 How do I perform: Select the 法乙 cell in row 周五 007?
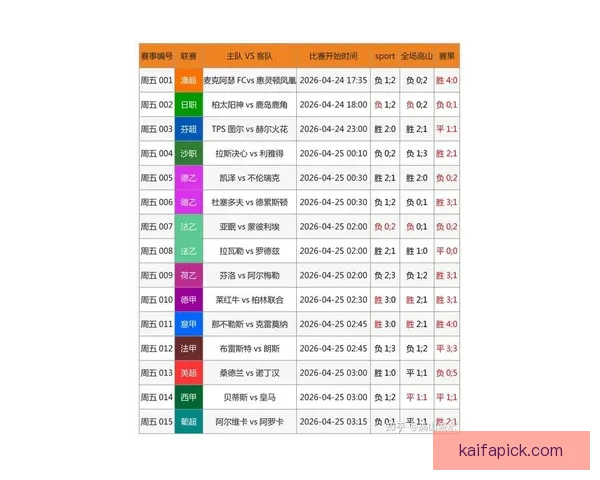[x=189, y=227]
